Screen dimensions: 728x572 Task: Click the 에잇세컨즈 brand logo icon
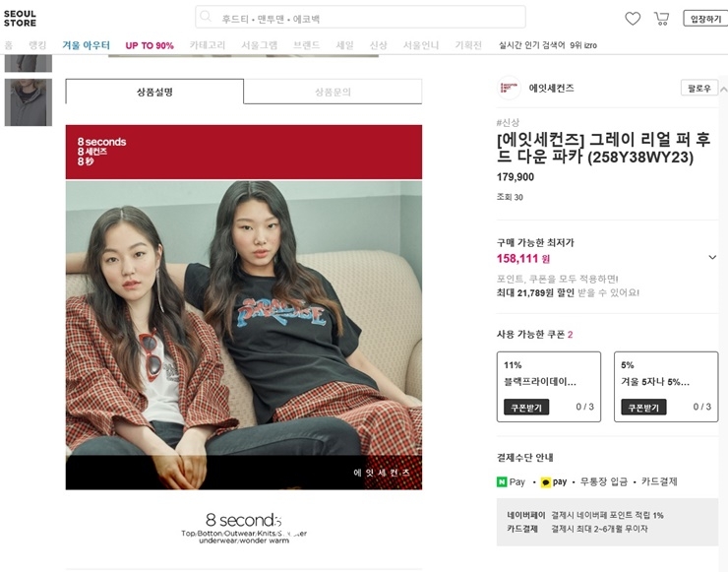tap(509, 88)
